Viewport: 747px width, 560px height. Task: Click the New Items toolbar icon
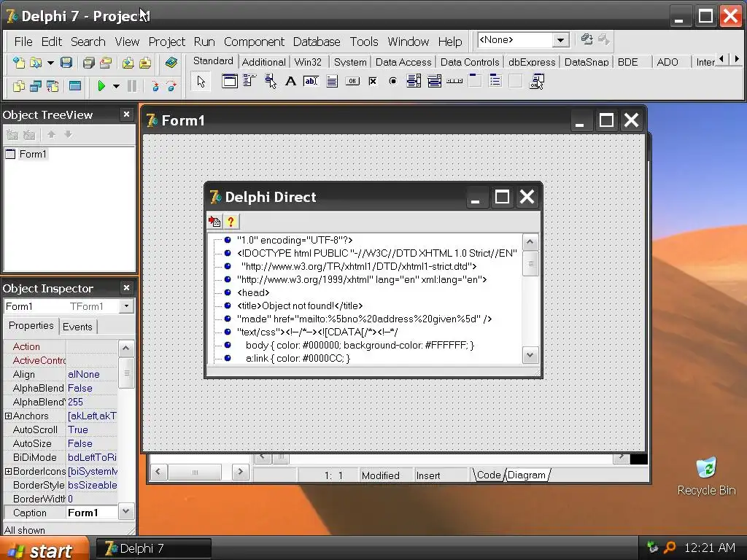18,63
